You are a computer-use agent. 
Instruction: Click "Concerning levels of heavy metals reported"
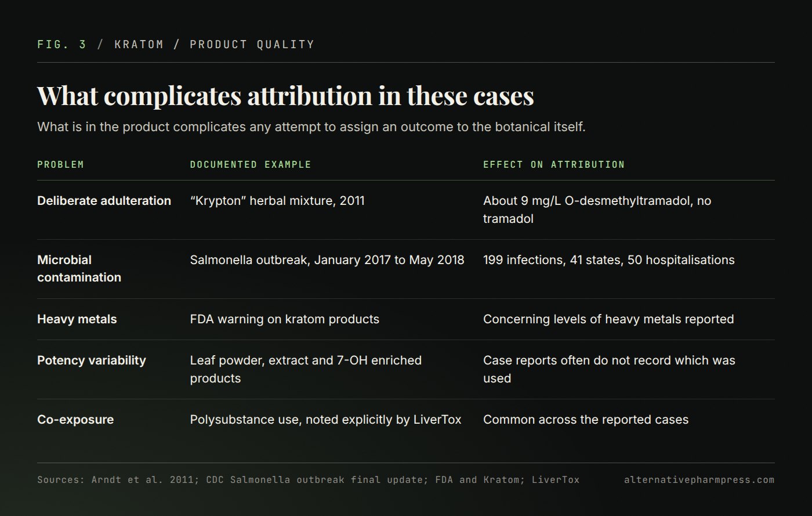[608, 319]
